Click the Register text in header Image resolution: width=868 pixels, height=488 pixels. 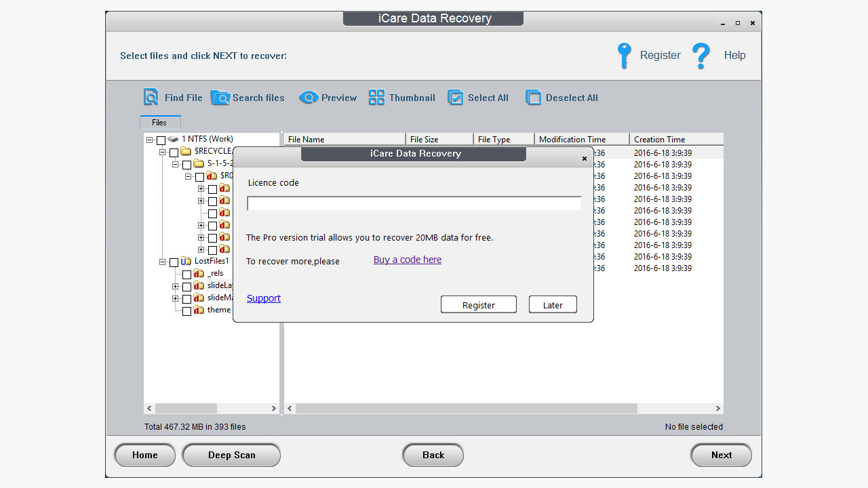pyautogui.click(x=660, y=56)
